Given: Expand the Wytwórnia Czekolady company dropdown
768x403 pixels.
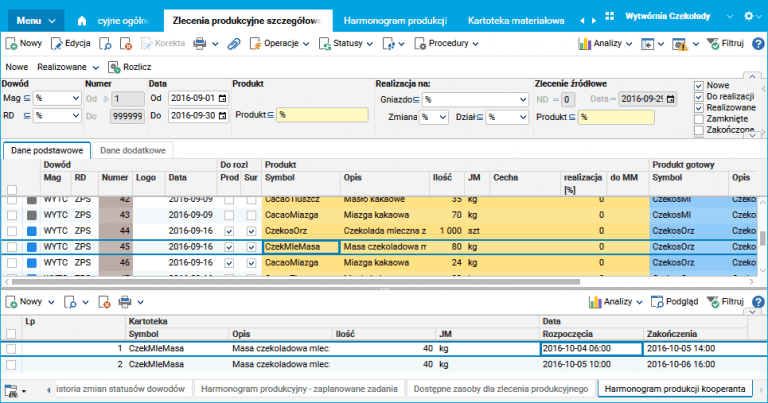Looking at the screenshot, I should pos(730,17).
